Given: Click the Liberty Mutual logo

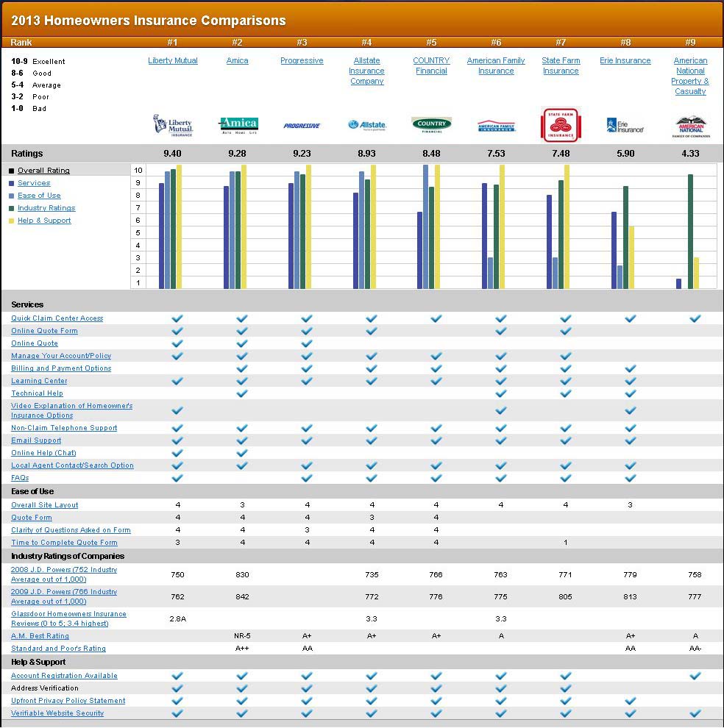Looking at the screenshot, I should tap(173, 125).
